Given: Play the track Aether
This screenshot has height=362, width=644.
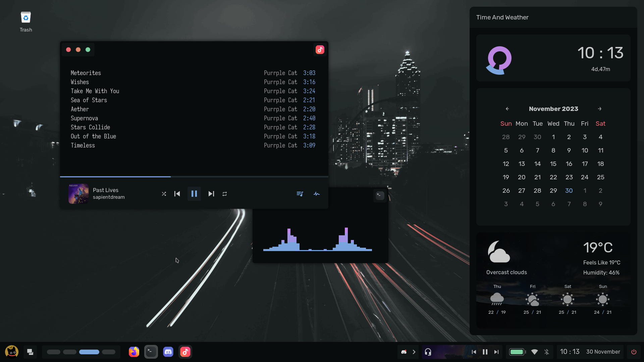Looking at the screenshot, I should [193, 109].
